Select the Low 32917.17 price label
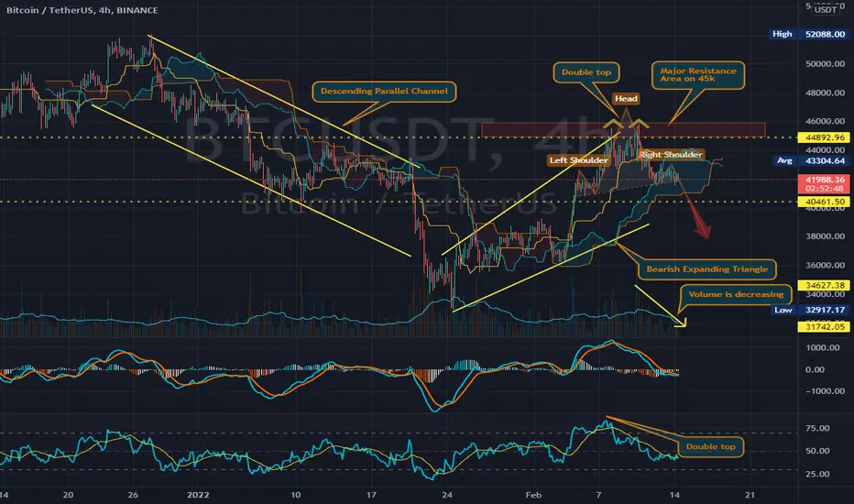This screenshot has width=854, height=504. tap(811, 310)
